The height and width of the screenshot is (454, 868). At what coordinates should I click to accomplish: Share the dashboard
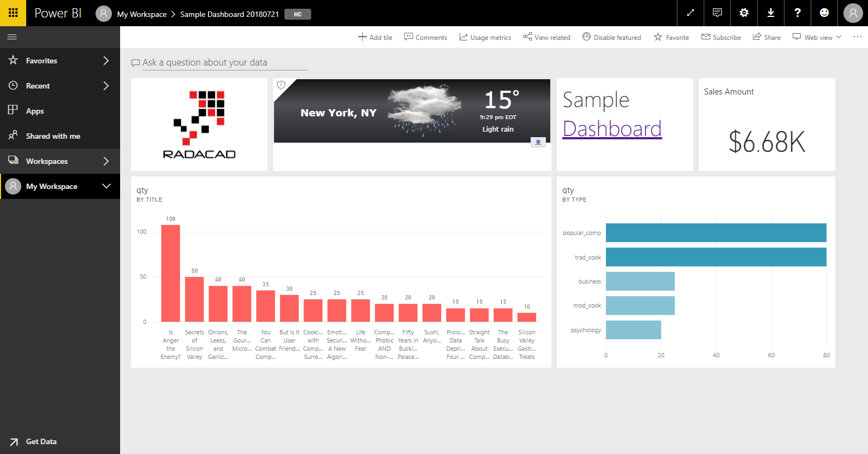[766, 37]
